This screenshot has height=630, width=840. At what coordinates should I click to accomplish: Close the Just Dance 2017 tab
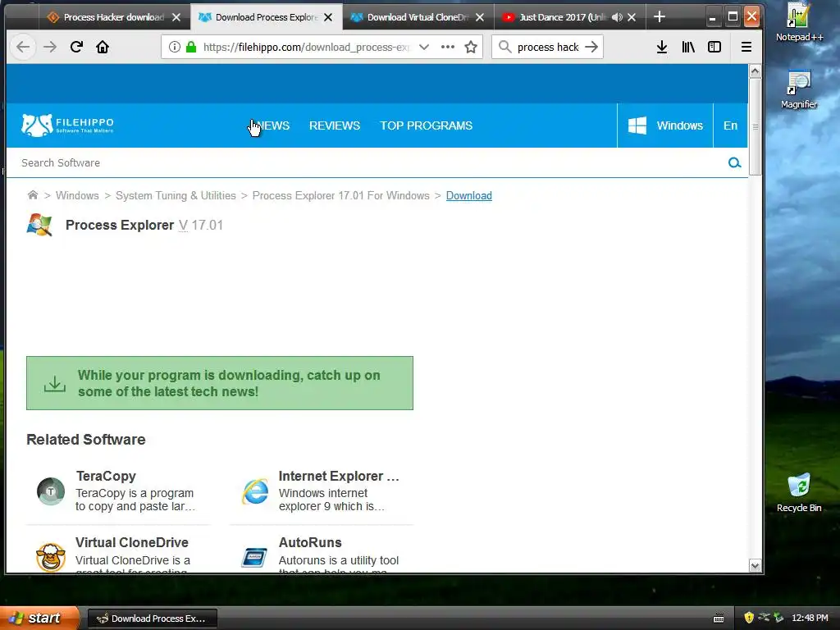[x=632, y=17]
